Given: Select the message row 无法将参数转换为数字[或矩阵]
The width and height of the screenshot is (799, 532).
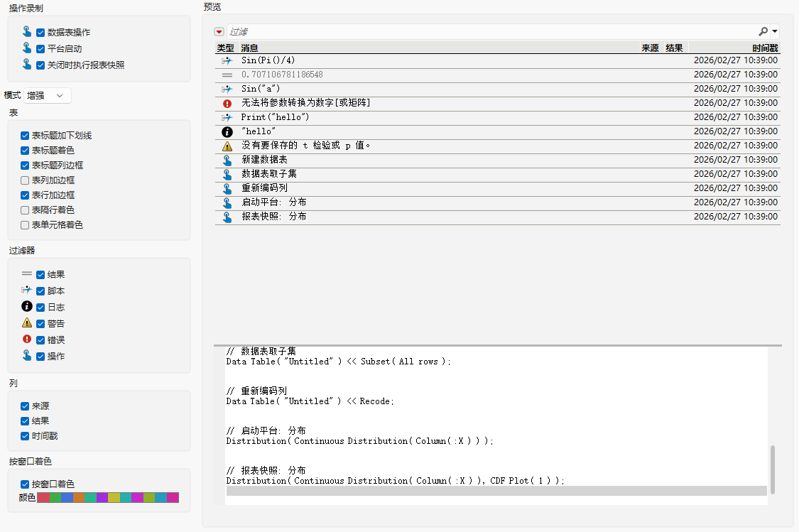Looking at the screenshot, I should [497, 104].
